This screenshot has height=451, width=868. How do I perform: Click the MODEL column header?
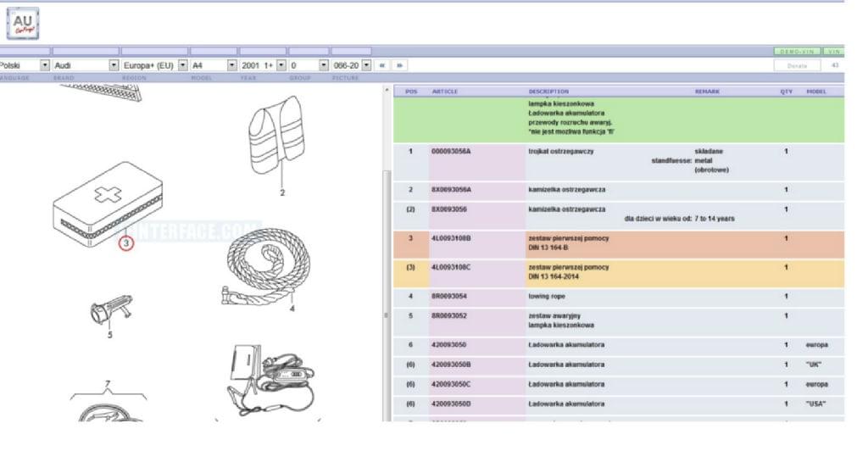click(x=816, y=92)
